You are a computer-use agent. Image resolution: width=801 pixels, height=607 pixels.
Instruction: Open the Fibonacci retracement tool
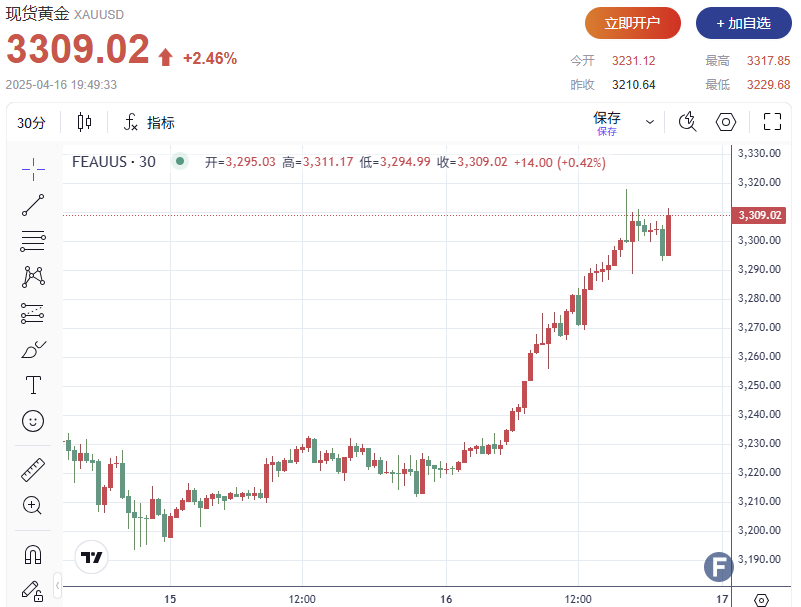(33, 240)
